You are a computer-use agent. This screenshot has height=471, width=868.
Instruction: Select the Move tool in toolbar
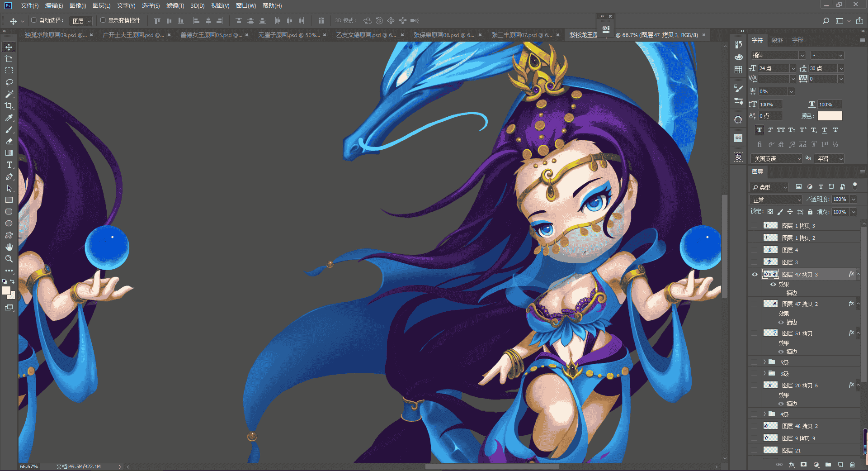coord(9,47)
